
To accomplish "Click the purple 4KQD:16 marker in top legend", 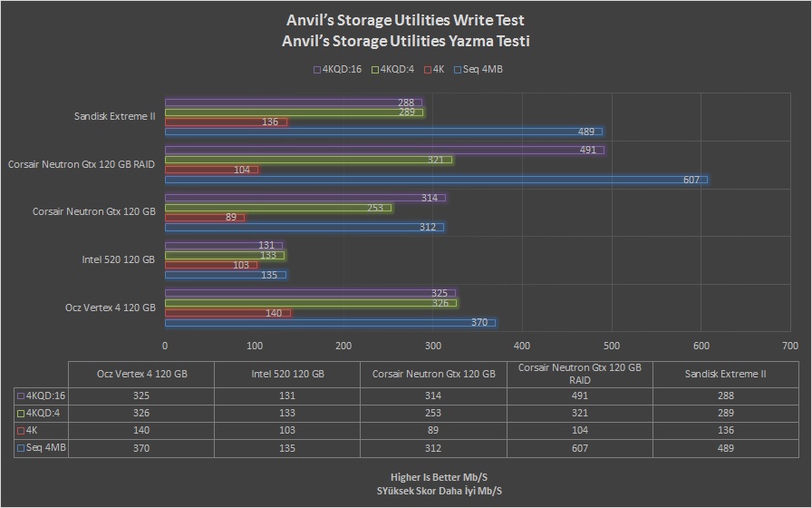I will 316,69.
